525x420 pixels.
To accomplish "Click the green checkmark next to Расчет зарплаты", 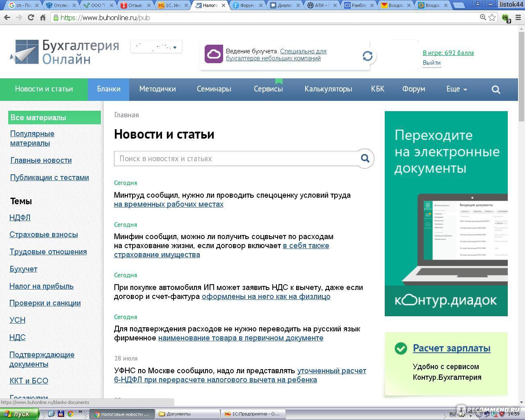I will tap(401, 348).
